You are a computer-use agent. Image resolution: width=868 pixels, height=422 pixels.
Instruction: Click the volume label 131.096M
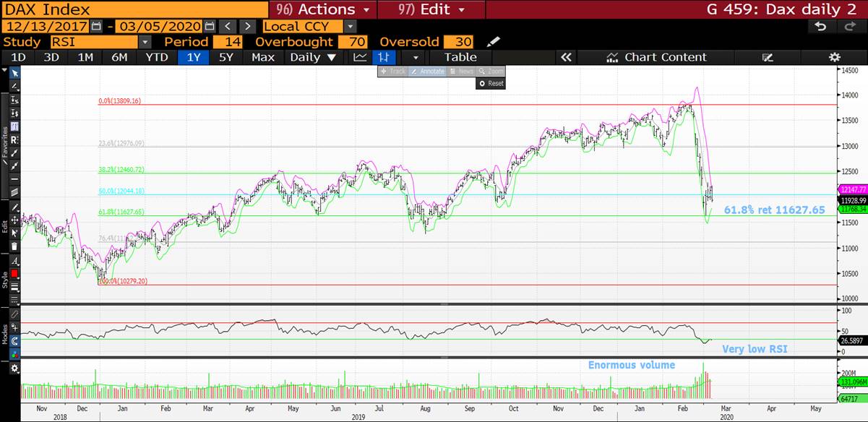[x=852, y=381]
